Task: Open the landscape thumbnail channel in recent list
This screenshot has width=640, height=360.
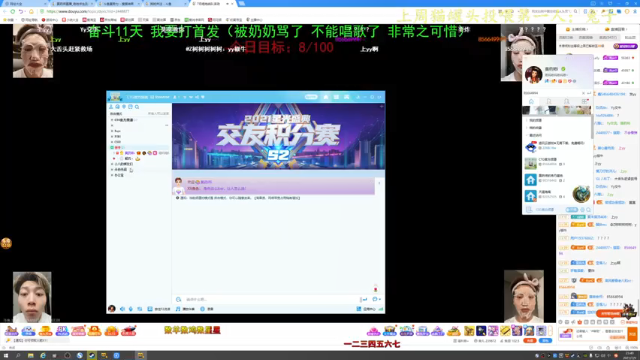Action: (531, 163)
